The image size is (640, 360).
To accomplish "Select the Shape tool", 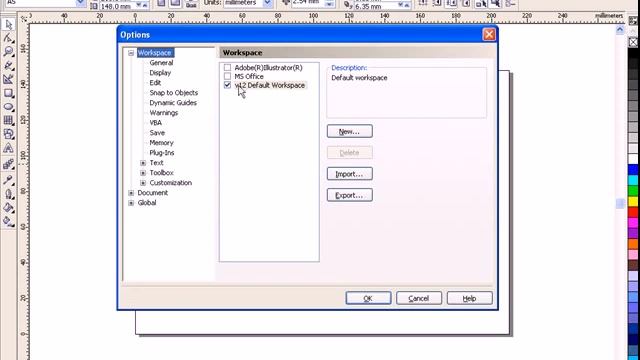I will click(8, 38).
